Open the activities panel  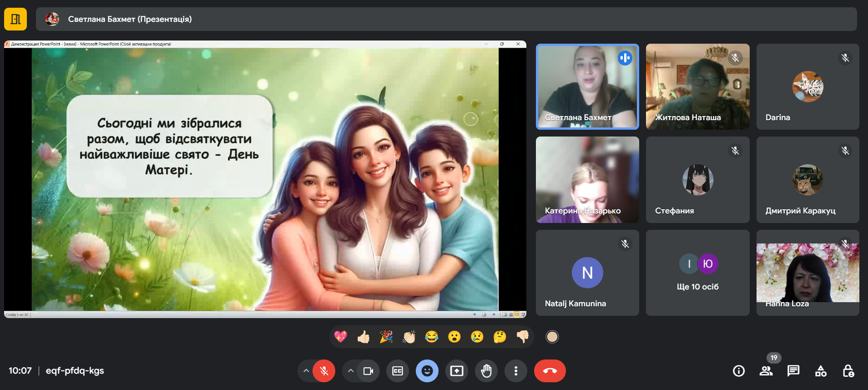[x=821, y=371]
